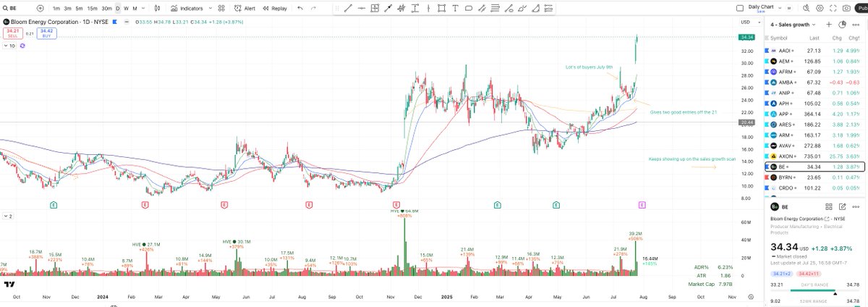This screenshot has width=868, height=307.
Task: Save the Daily Chart layout
Action: (x=760, y=11)
